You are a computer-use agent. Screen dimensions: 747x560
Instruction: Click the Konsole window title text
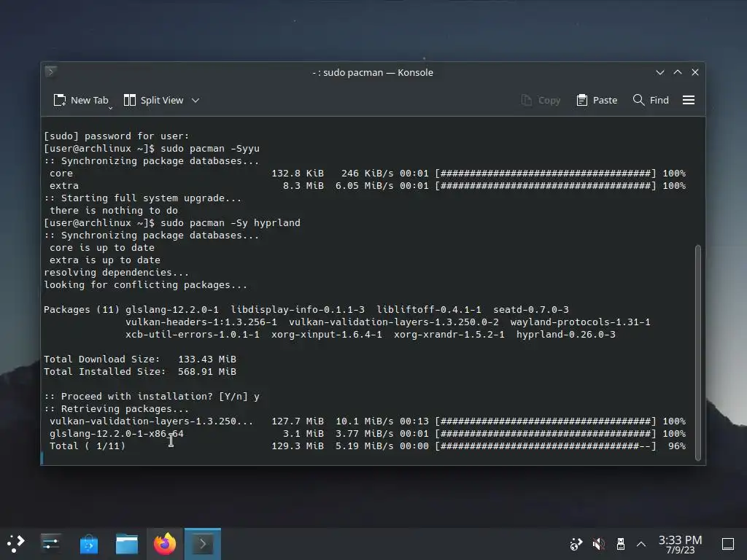click(373, 72)
